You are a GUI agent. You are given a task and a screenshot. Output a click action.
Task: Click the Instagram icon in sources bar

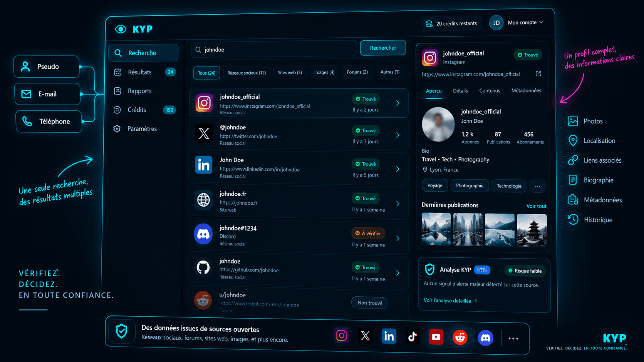341,335
